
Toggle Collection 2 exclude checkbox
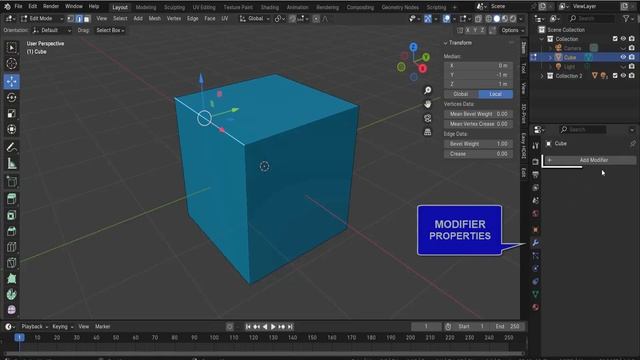(615, 76)
